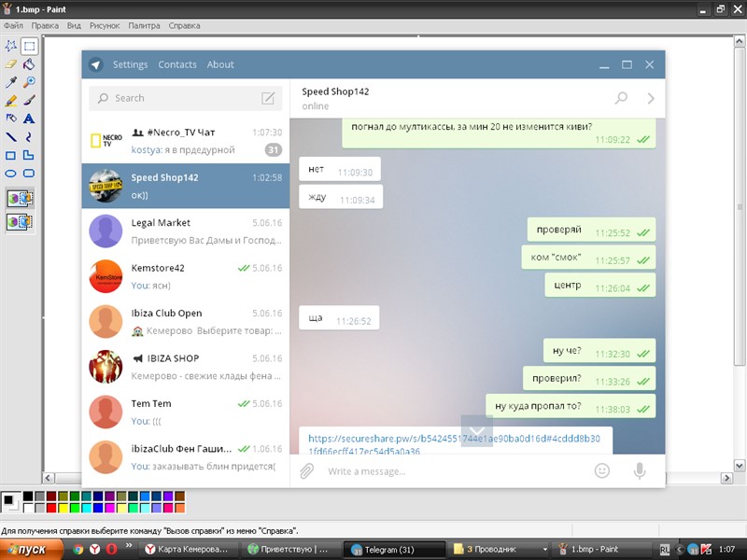Select the Pencil tool in Paint
747x560 pixels.
pyautogui.click(x=10, y=101)
